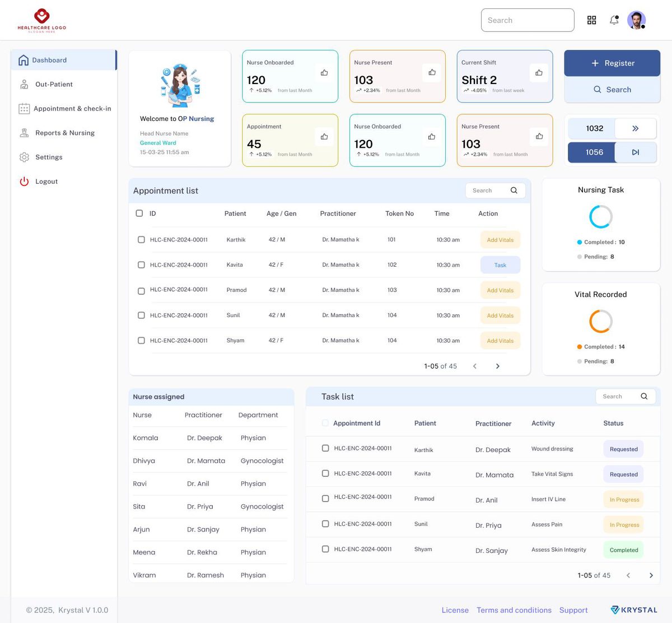Go to next page of Task list
Viewport: 672px width, 623px height.
651,575
